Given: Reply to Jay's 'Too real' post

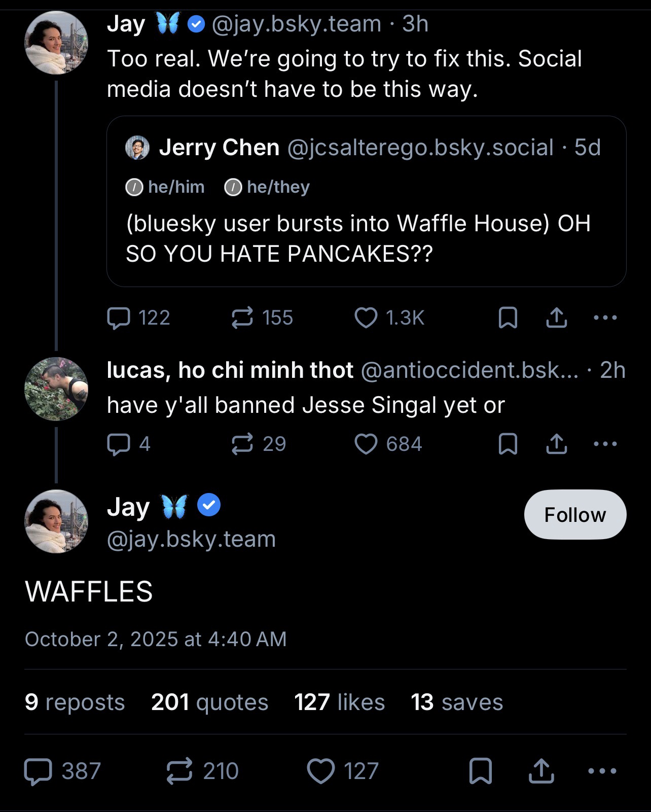Looking at the screenshot, I should point(118,318).
